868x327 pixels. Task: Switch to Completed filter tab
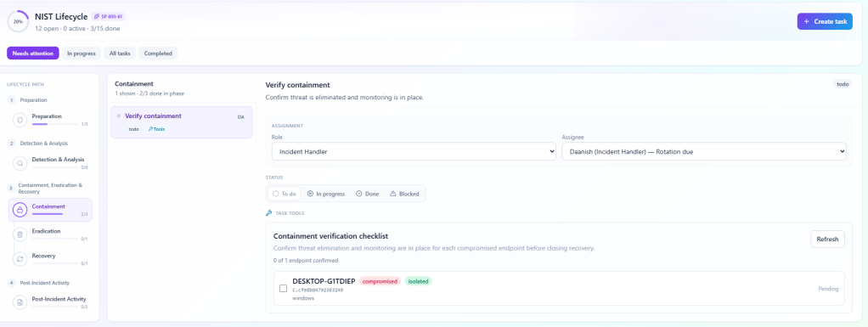coord(158,54)
